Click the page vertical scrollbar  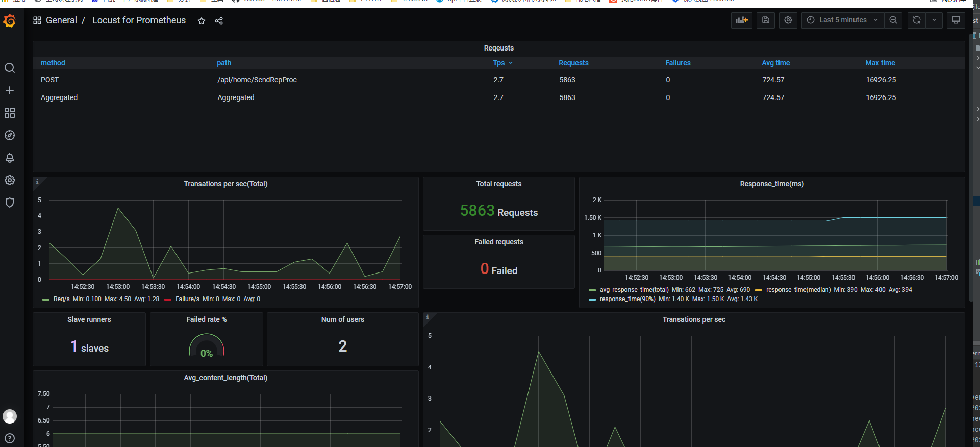click(970, 168)
